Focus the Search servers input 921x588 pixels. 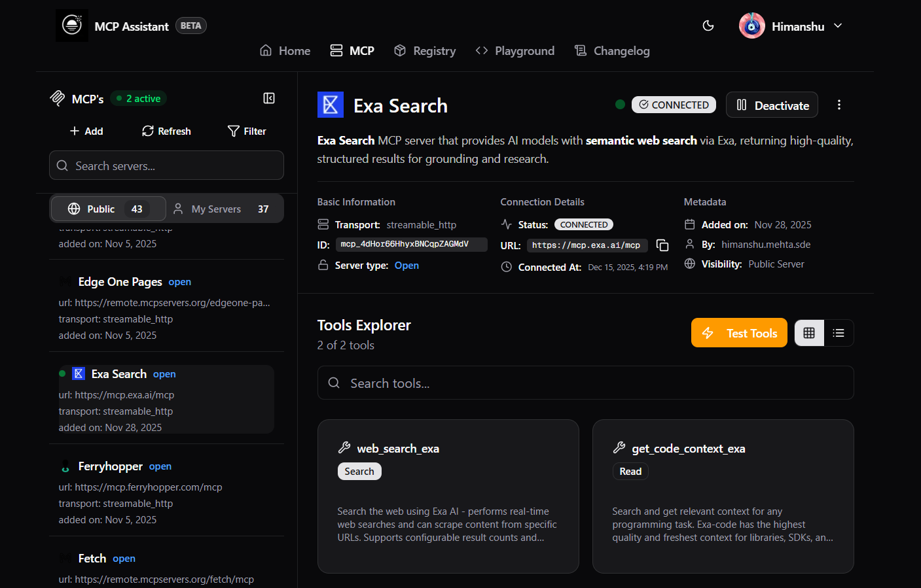pos(166,165)
